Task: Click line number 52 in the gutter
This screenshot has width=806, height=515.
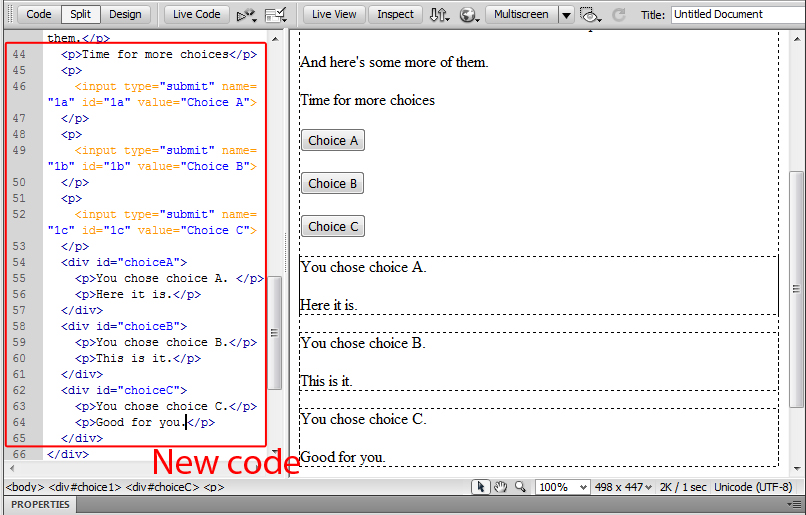Action: 19,214
